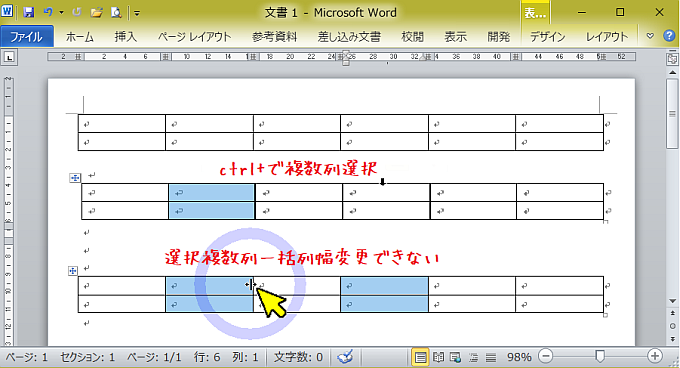Open the undo history dropdown arrow
The height and width of the screenshot is (368, 680).
61,13
